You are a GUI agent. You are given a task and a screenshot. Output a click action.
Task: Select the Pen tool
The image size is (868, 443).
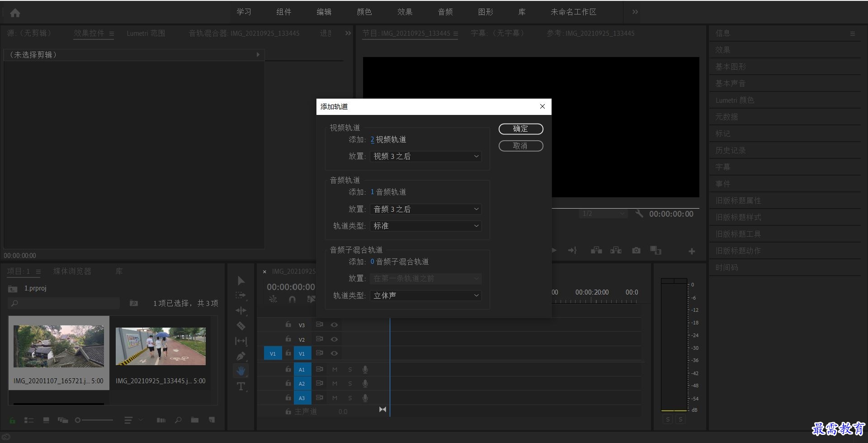[x=241, y=356]
